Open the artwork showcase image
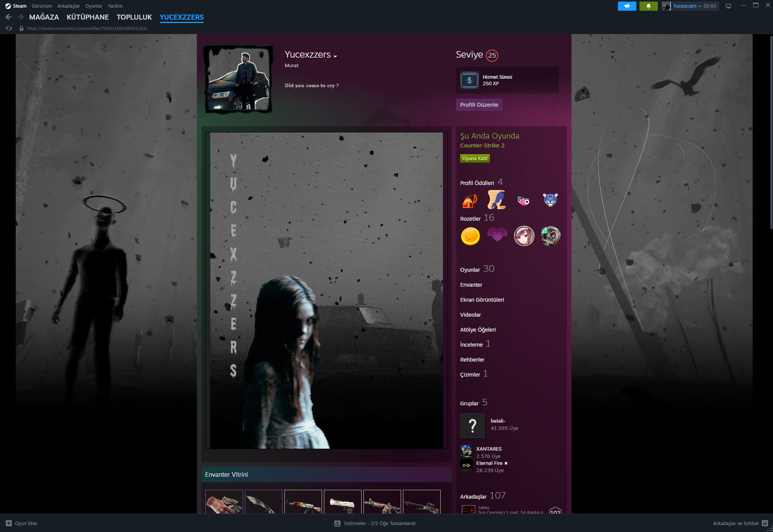773x532 pixels. (327, 291)
